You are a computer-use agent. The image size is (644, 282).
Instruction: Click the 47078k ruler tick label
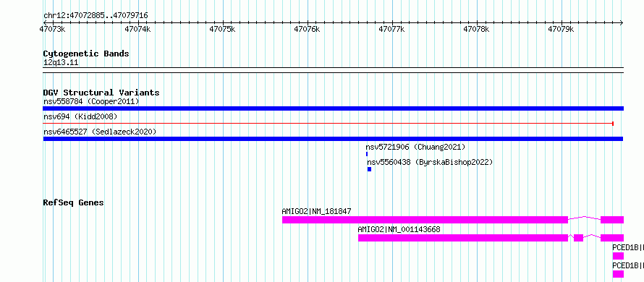[476, 29]
